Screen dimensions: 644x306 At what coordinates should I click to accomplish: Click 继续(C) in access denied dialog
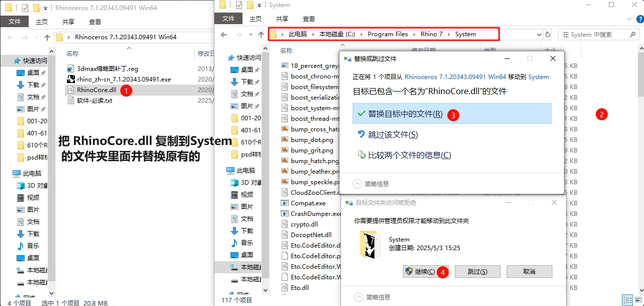point(427,271)
